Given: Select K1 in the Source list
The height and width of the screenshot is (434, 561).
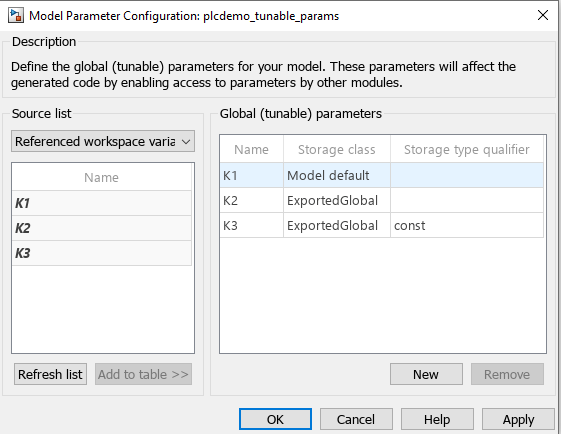Looking at the screenshot, I should point(102,203).
